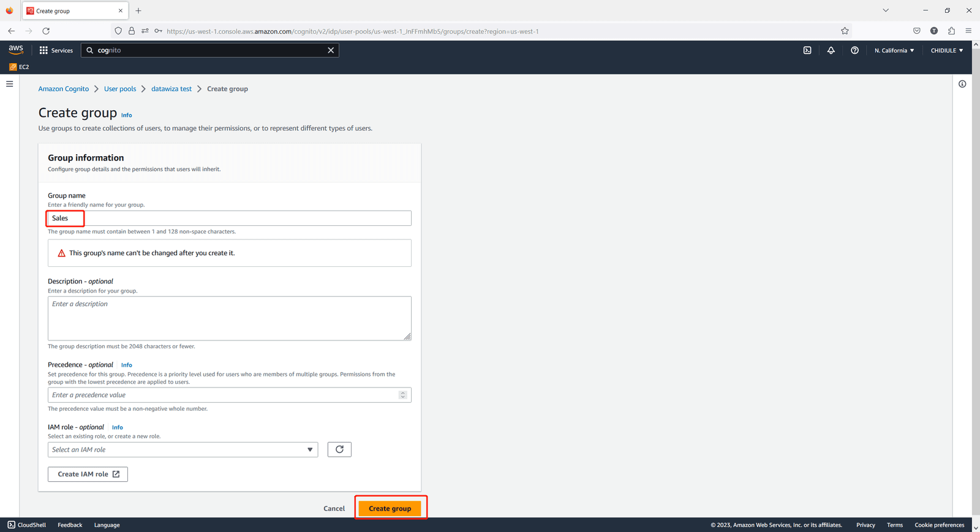The height and width of the screenshot is (532, 980).
Task: Click the precedence value stepper arrows
Action: (403, 395)
